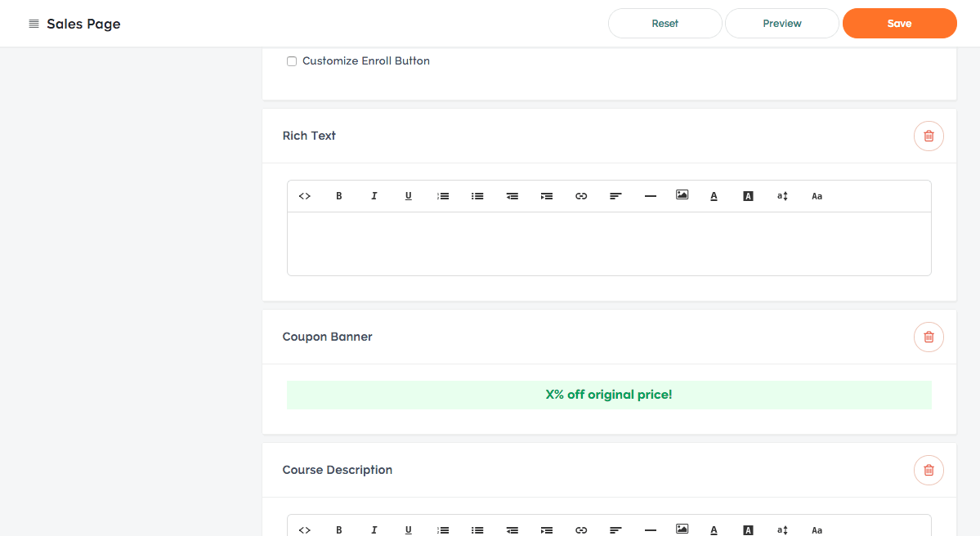
Task: Toggle bold in Rich Text toolbar
Action: 339,196
